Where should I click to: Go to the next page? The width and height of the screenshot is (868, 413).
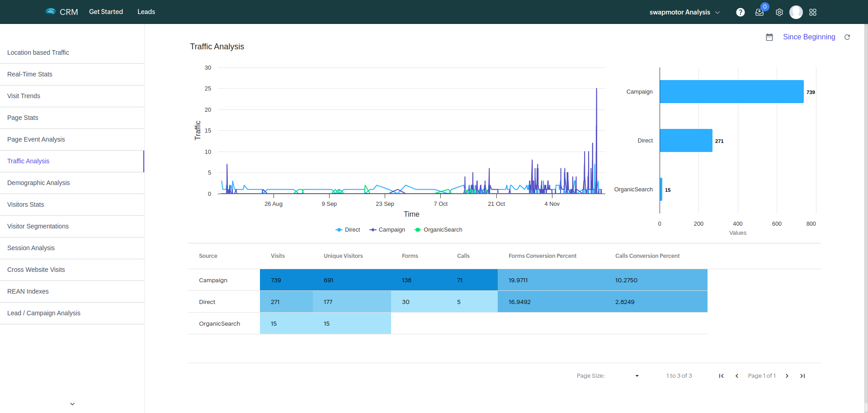(x=787, y=376)
